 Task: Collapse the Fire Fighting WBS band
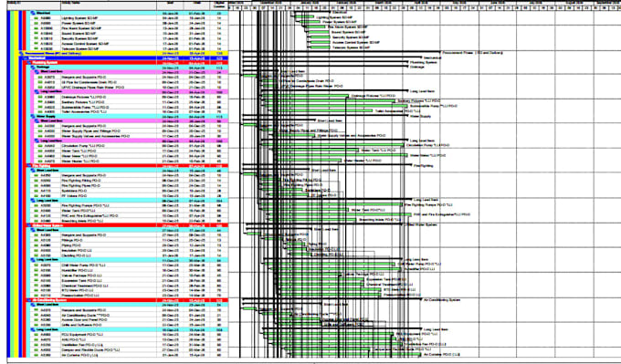coord(29,166)
